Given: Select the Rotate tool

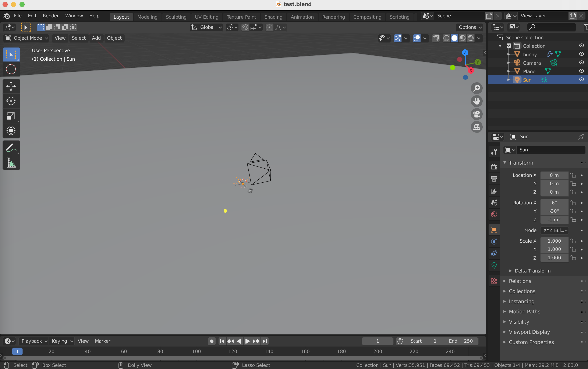Looking at the screenshot, I should [x=11, y=101].
